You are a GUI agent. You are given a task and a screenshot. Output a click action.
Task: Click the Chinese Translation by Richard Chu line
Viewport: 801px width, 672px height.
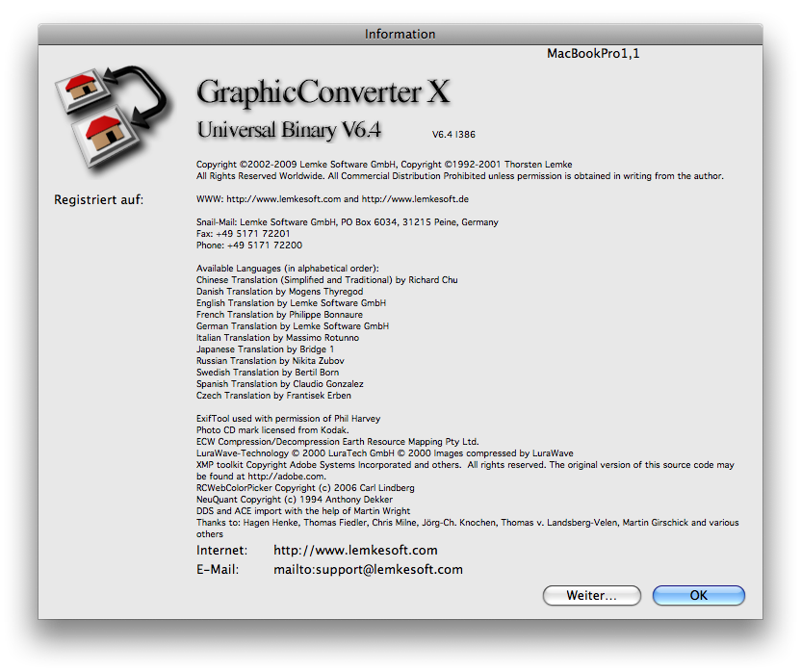point(327,280)
